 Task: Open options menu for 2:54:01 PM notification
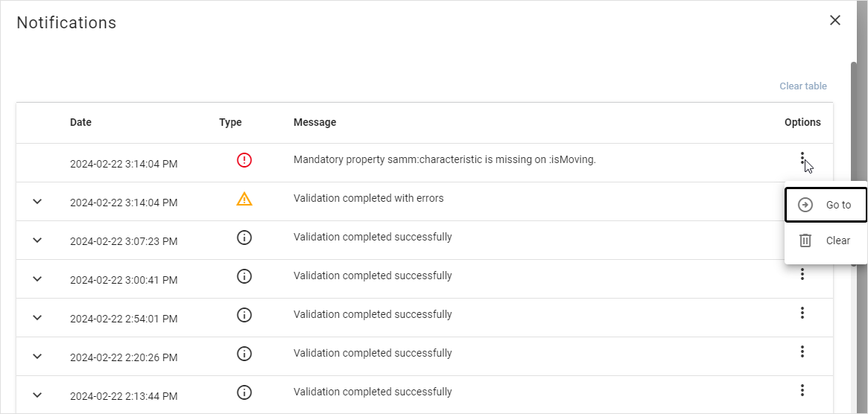(802, 313)
